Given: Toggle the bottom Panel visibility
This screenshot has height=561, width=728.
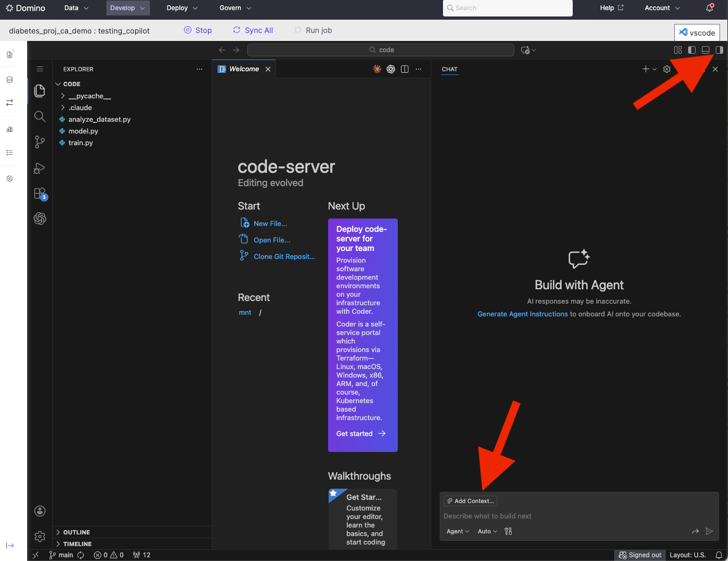Looking at the screenshot, I should [706, 50].
